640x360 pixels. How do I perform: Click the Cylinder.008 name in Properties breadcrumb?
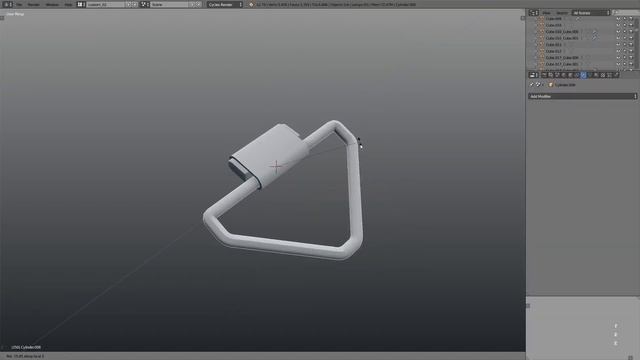pyautogui.click(x=565, y=85)
